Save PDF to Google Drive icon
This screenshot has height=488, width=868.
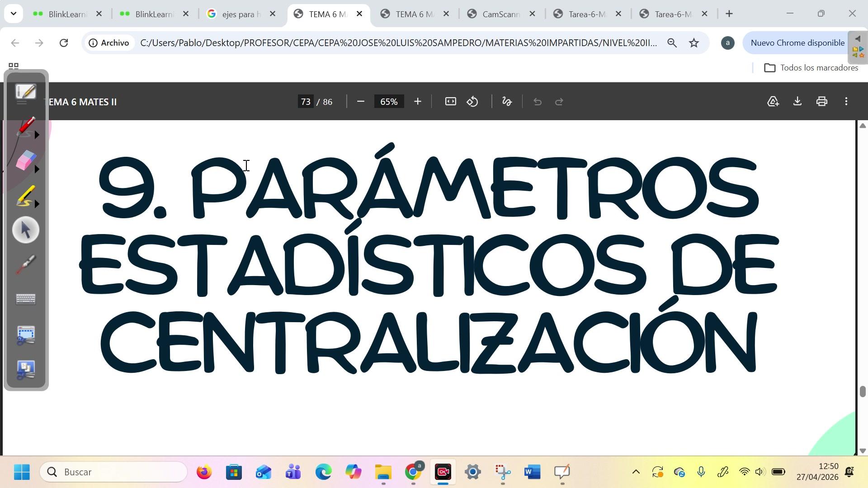773,102
